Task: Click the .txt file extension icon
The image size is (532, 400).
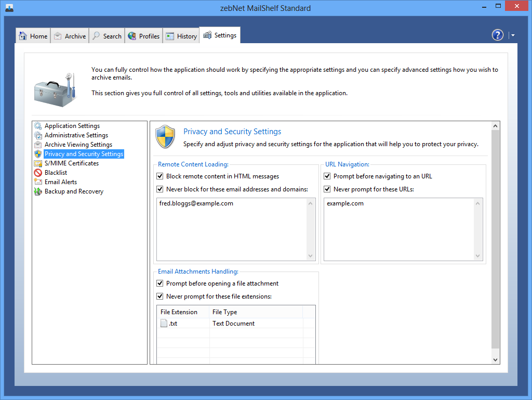Action: pos(164,324)
